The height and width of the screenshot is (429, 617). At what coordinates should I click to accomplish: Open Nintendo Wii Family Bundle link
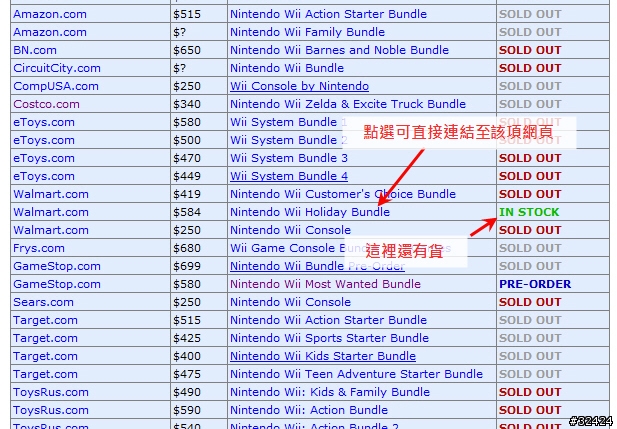coord(307,32)
